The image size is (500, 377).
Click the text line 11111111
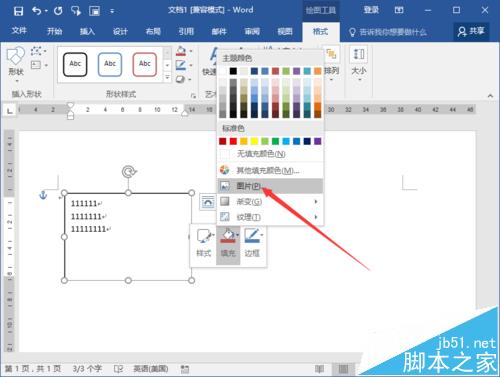tap(88, 229)
